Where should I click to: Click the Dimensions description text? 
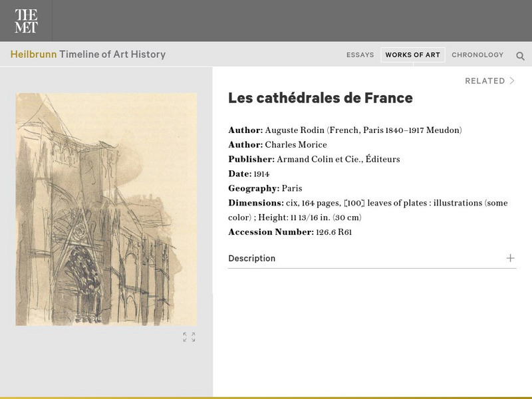point(396,203)
